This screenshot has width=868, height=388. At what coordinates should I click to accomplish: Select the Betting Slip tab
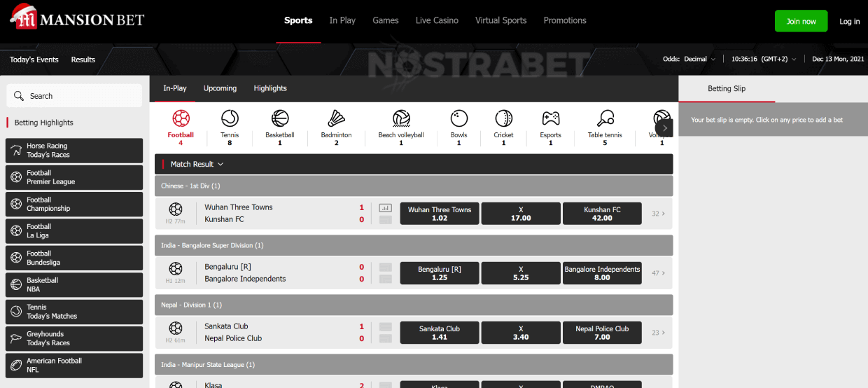coord(727,88)
